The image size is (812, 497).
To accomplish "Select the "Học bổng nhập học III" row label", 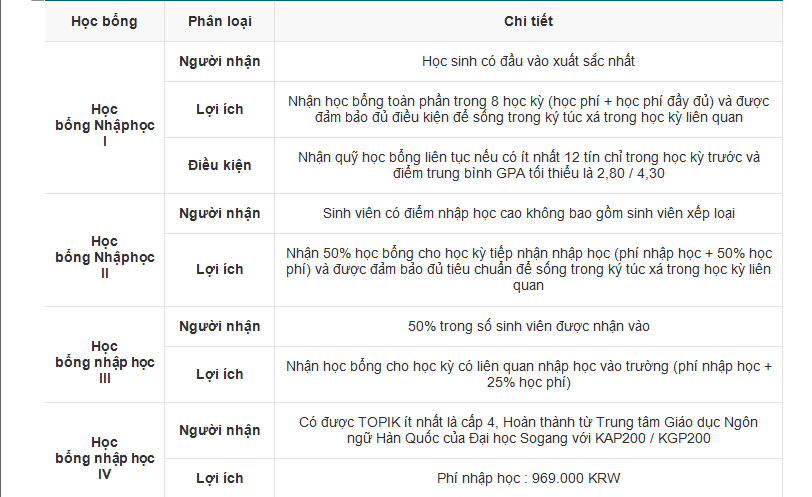I will click(x=105, y=363).
